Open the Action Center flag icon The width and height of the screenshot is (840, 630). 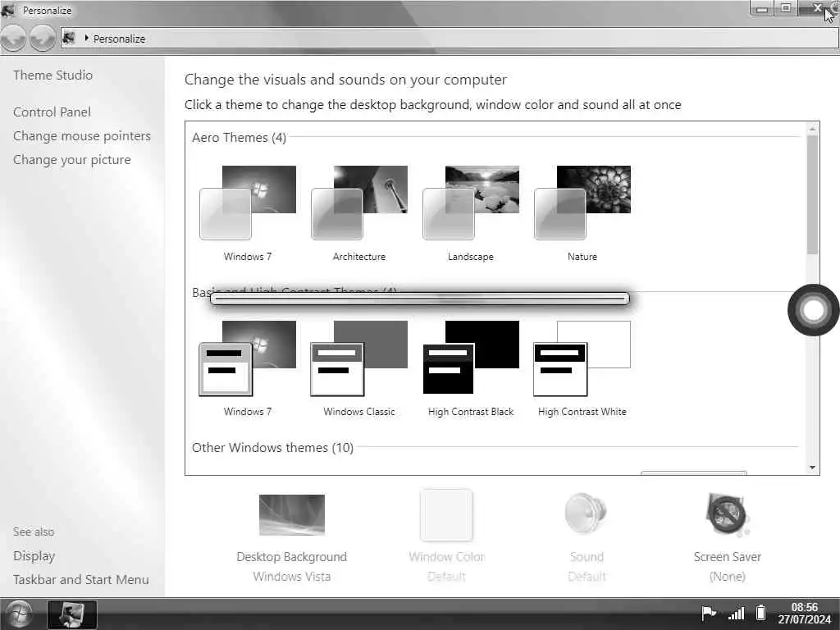pos(708,613)
